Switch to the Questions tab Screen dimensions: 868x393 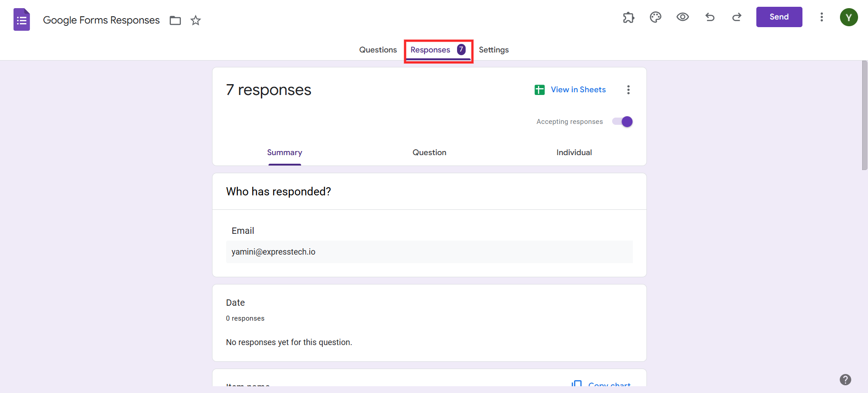click(x=378, y=50)
